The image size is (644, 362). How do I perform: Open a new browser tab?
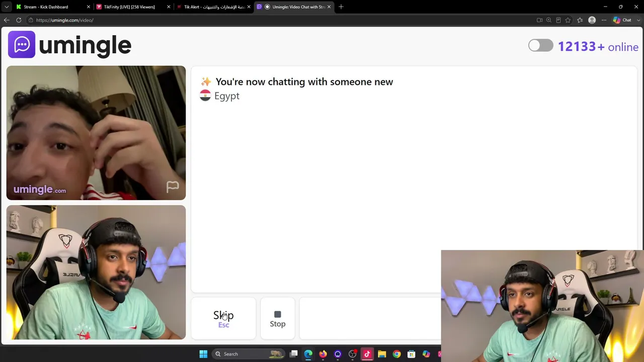341,7
